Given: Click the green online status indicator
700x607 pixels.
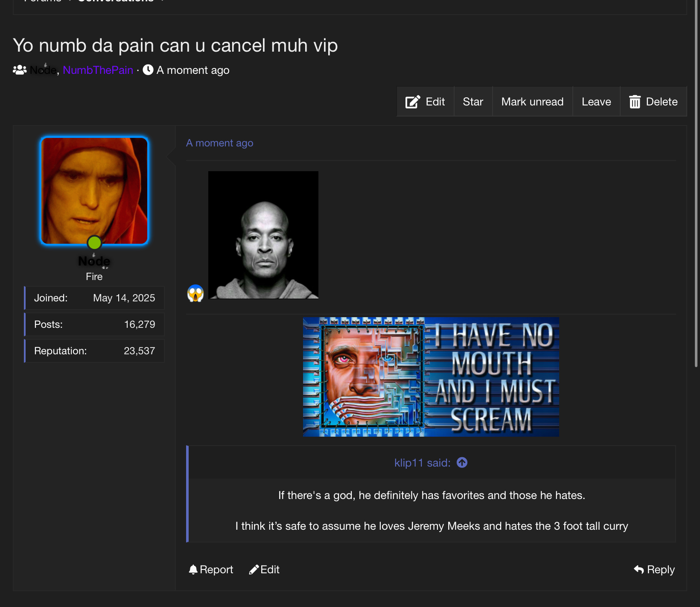Looking at the screenshot, I should (94, 242).
